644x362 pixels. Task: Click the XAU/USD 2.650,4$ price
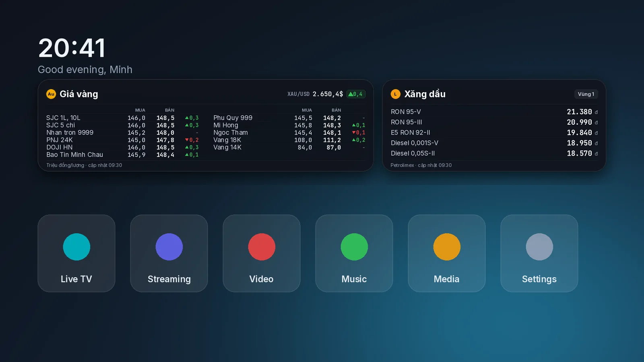pos(328,94)
